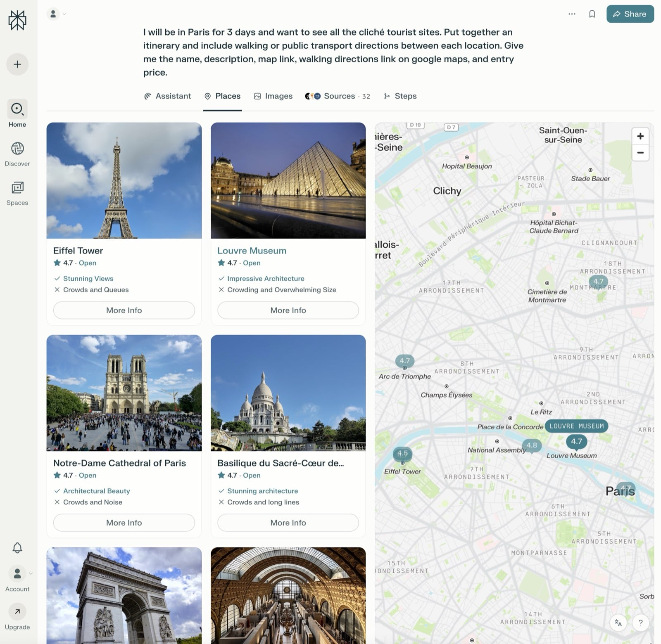The image size is (661, 644).
Task: Bookmark this thread
Action: [x=592, y=14]
